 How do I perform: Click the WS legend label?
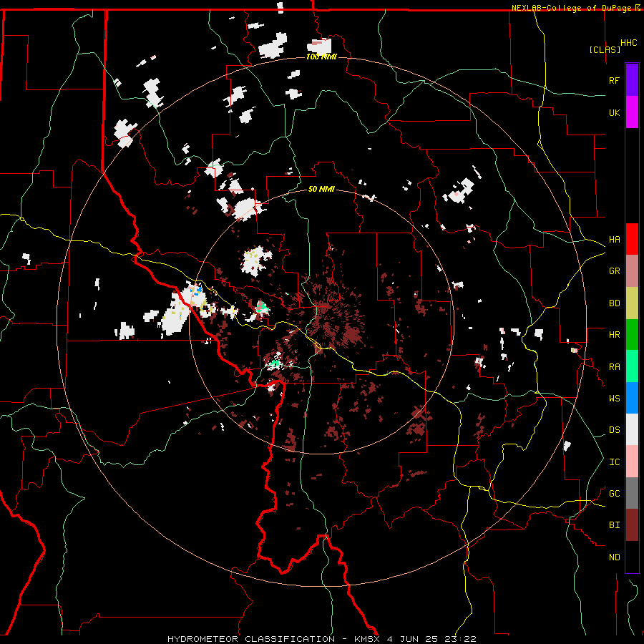[614, 399]
